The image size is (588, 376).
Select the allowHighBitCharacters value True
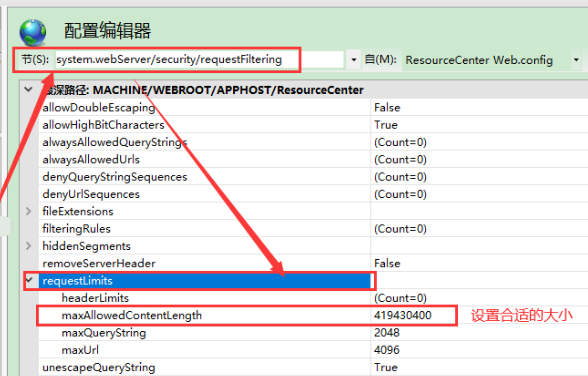(386, 125)
